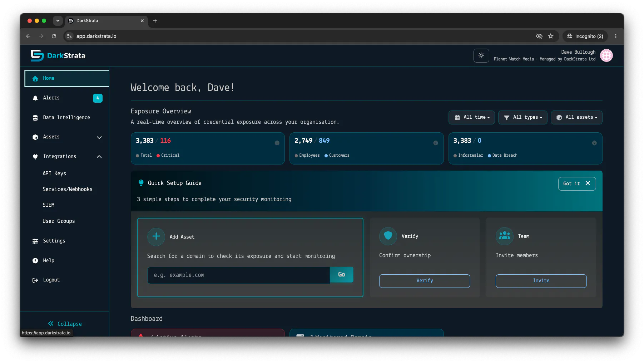The image size is (644, 363).
Task: Go back in browser history
Action: (x=28, y=36)
